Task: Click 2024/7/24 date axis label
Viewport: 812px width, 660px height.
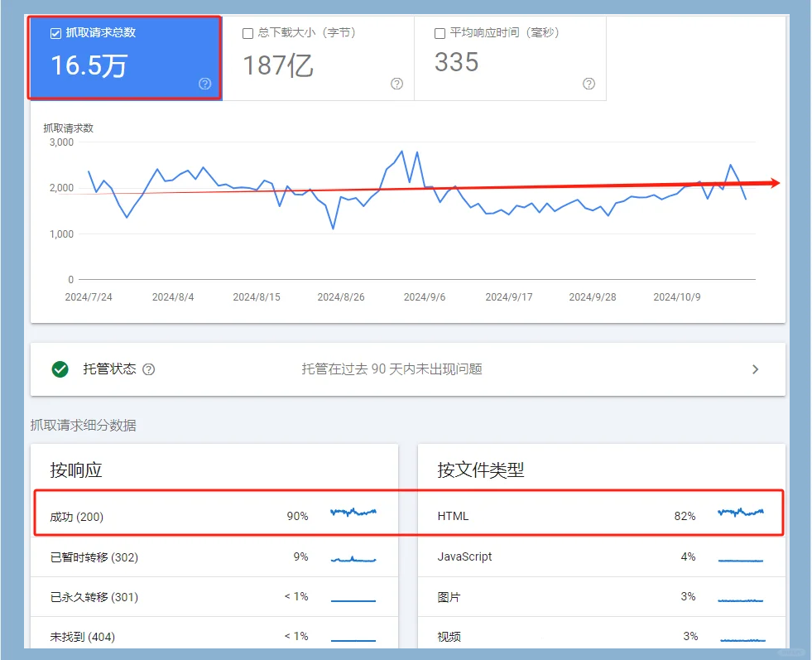Action: [89, 296]
